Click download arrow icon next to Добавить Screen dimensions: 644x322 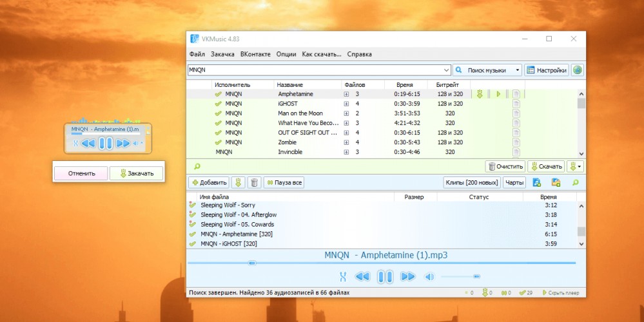239,182
